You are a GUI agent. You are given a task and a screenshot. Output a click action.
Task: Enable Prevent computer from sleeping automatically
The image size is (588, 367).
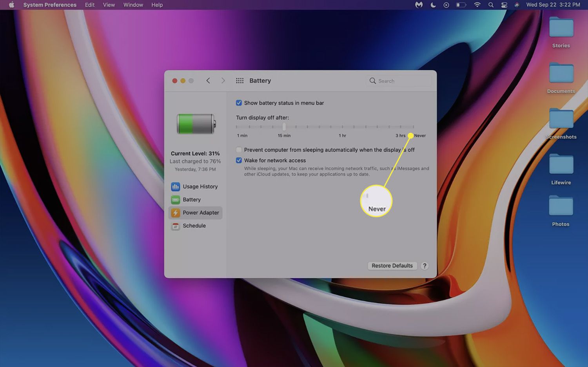(239, 150)
